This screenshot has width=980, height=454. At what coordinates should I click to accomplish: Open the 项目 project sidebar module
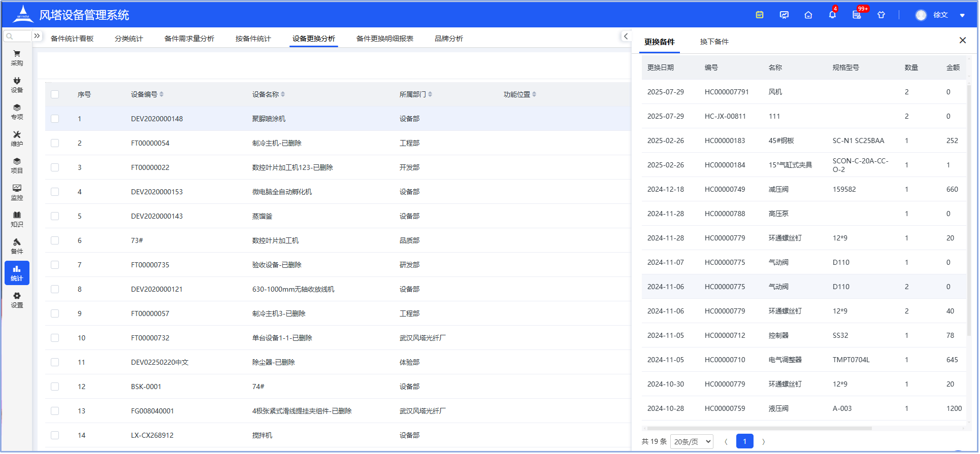[17, 165]
